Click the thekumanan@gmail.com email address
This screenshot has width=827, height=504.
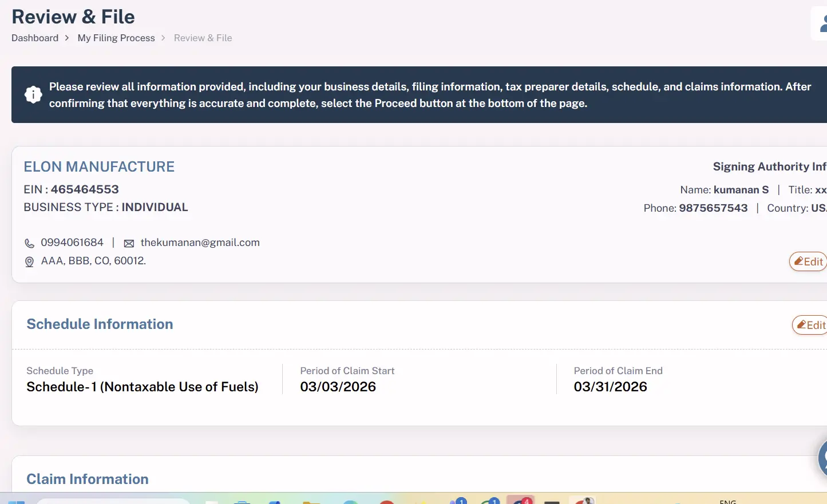[x=200, y=243]
